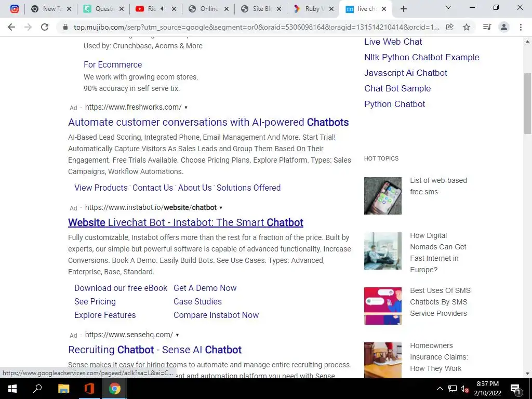The height and width of the screenshot is (399, 532).
Task: Open the notification center icon
Action: pos(515,389)
